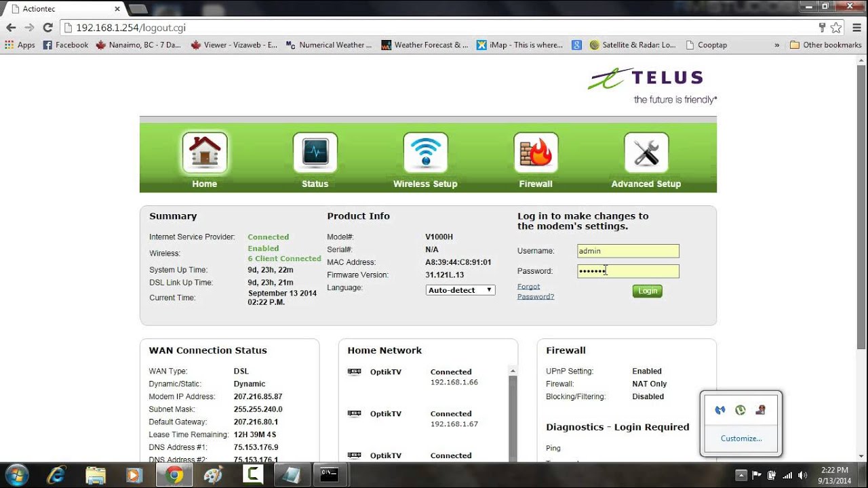Click the Status menu label
The height and width of the screenshot is (488, 868).
[315, 184]
